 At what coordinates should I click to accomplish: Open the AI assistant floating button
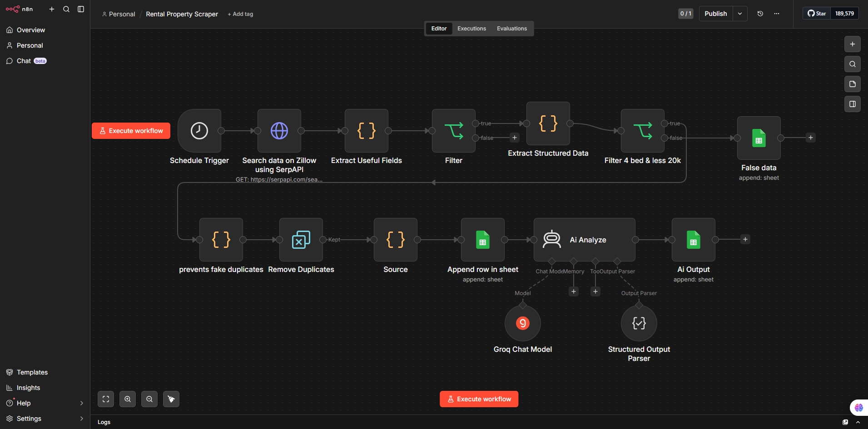tap(859, 407)
